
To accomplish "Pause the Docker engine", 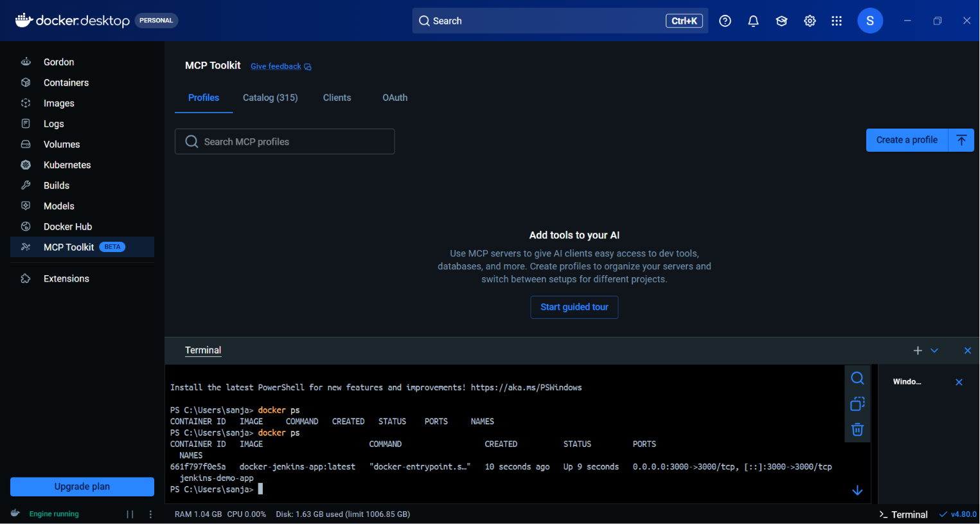I will pos(130,514).
